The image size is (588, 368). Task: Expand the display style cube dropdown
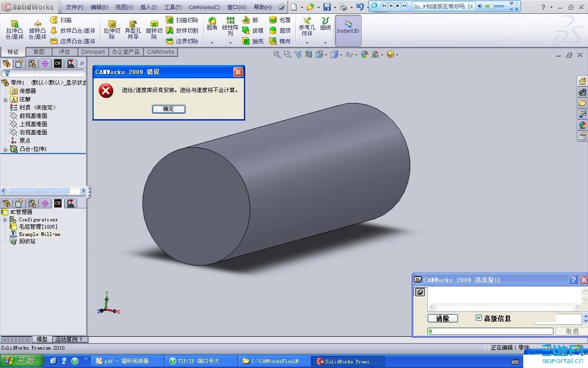[x=340, y=55]
